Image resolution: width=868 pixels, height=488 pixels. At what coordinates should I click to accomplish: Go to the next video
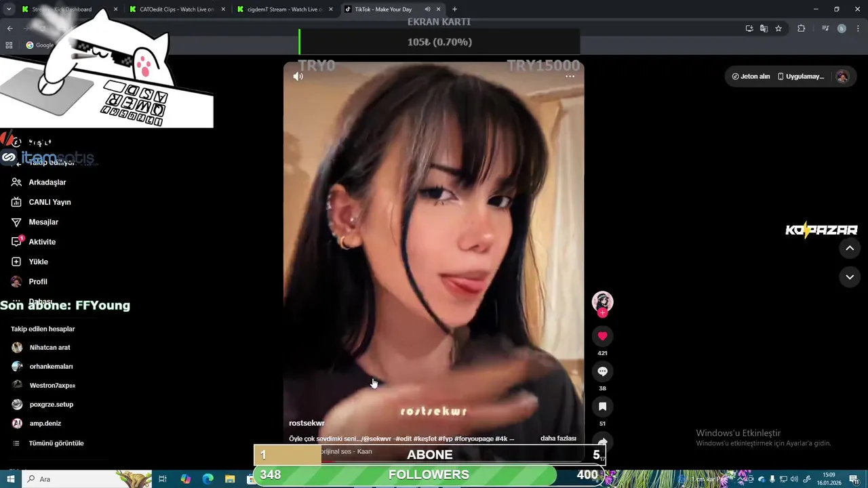pos(850,277)
